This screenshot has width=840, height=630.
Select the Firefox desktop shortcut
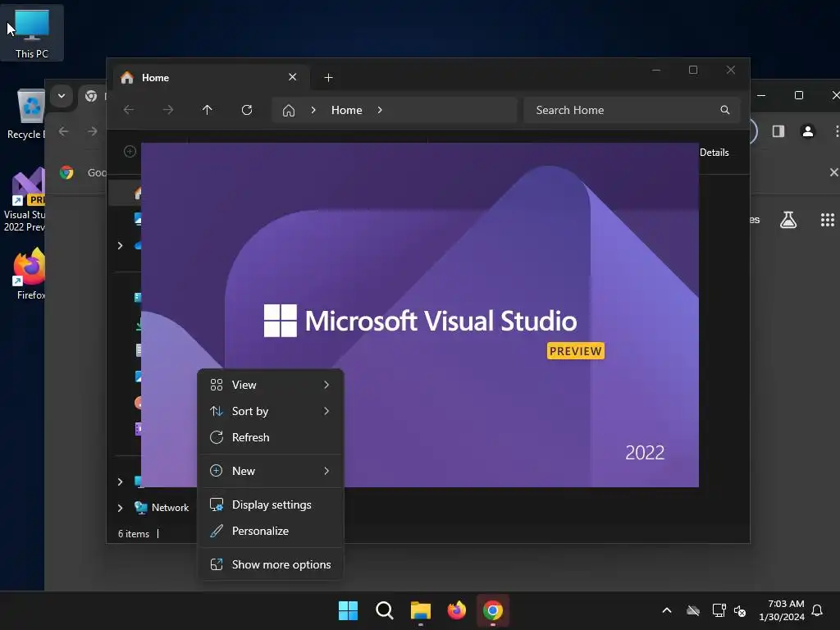(29, 274)
